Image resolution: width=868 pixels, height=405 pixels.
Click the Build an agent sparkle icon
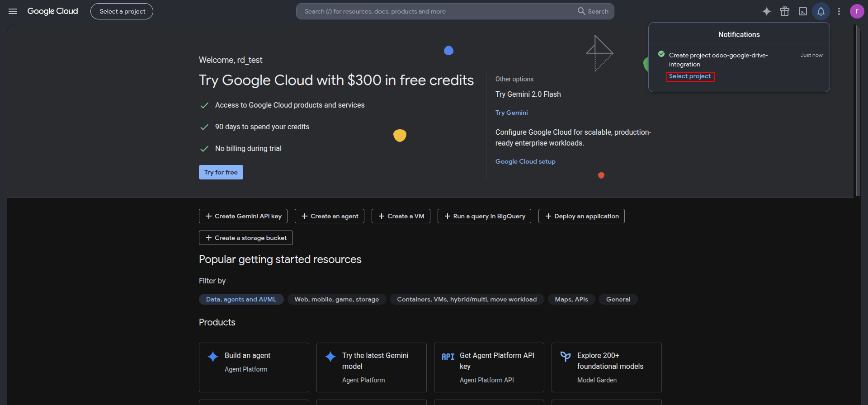coord(213,356)
